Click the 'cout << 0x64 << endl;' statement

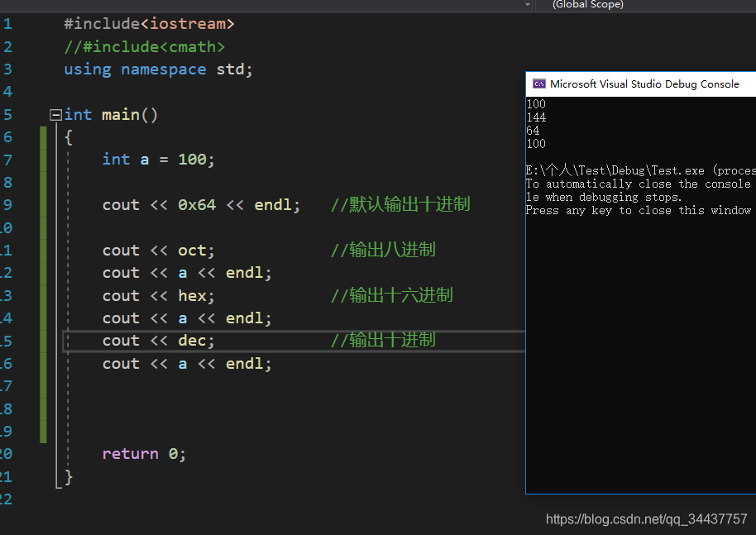click(201, 205)
